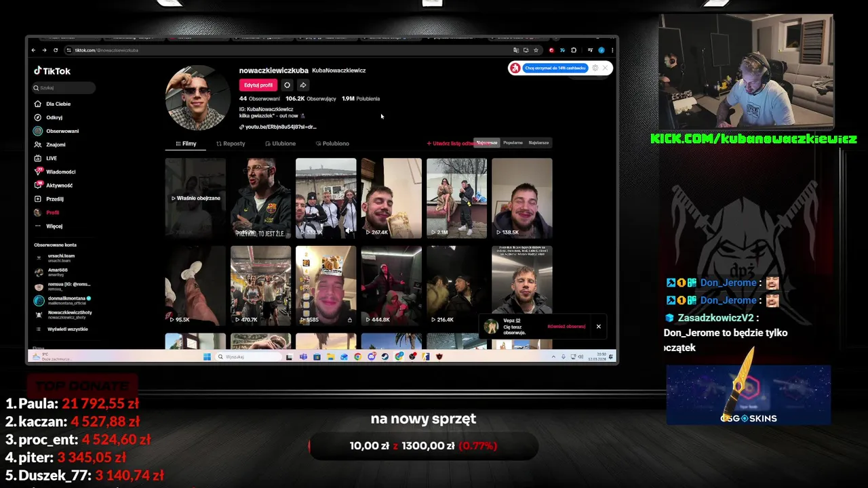
Task: Click the Edytuj profil button
Action: click(258, 85)
